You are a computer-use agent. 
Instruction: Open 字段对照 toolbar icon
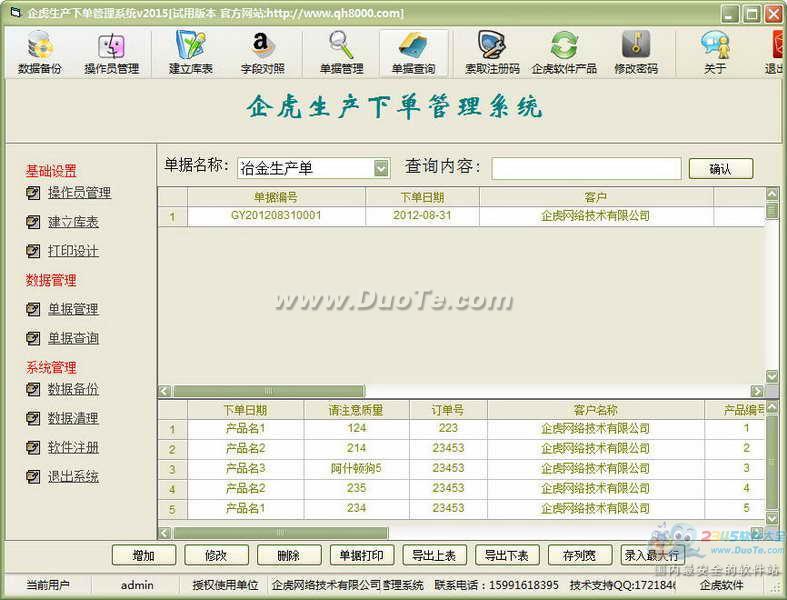tap(263, 53)
